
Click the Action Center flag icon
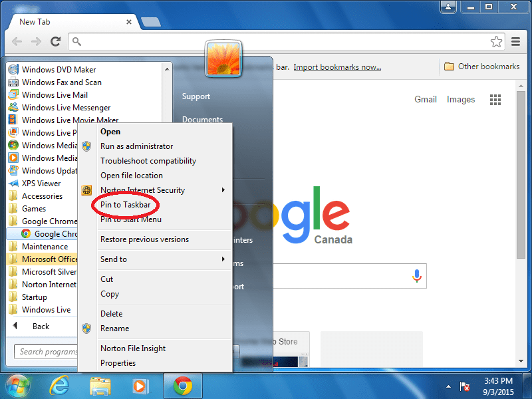[464, 386]
